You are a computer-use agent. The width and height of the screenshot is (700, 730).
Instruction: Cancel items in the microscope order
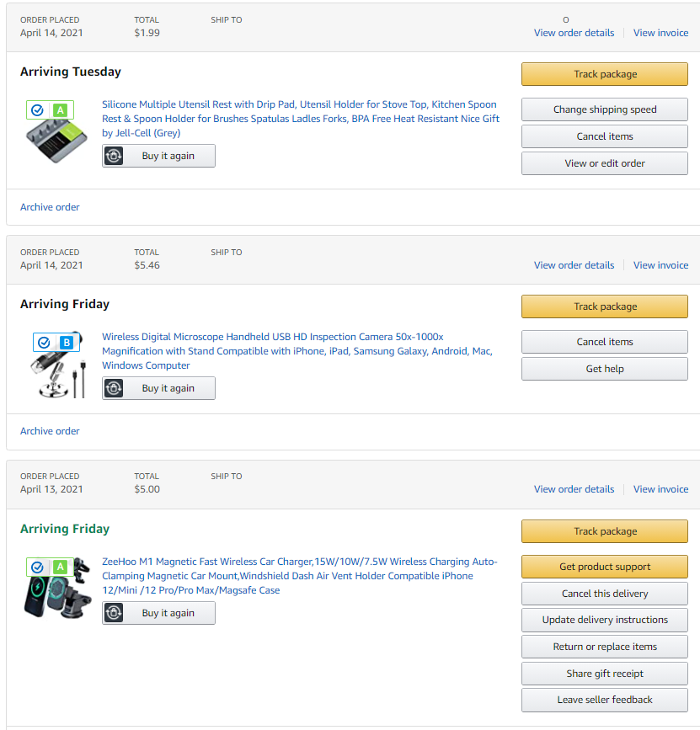605,342
